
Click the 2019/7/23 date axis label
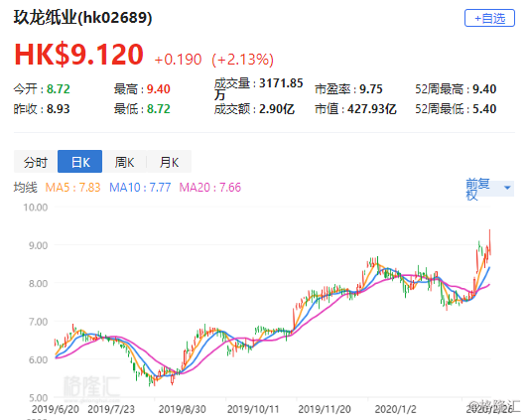pos(111,409)
